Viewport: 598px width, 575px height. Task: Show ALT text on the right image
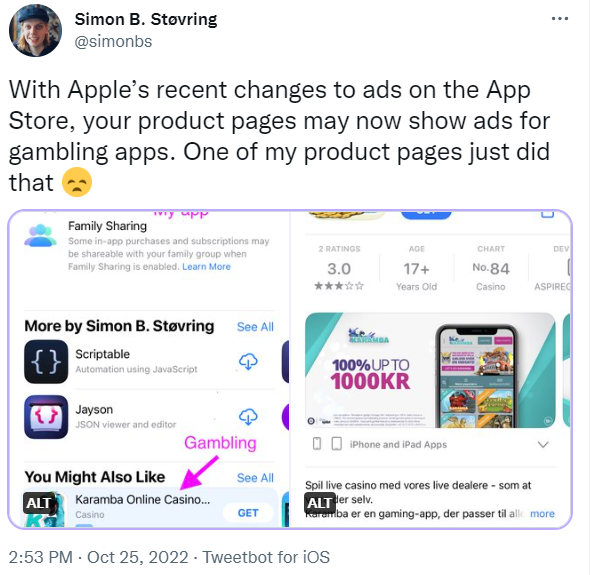pyautogui.click(x=320, y=503)
